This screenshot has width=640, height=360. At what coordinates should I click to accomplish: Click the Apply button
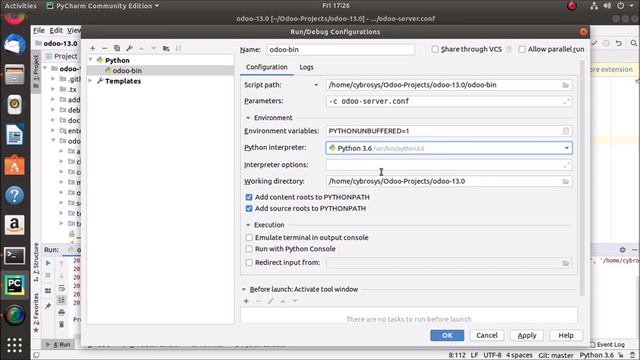point(527,336)
